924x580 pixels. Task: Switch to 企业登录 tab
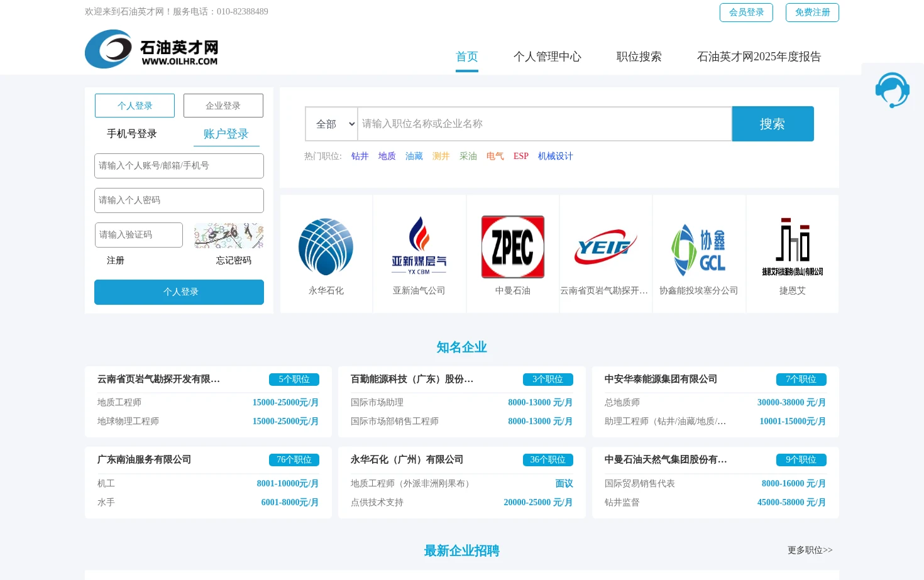[223, 106]
